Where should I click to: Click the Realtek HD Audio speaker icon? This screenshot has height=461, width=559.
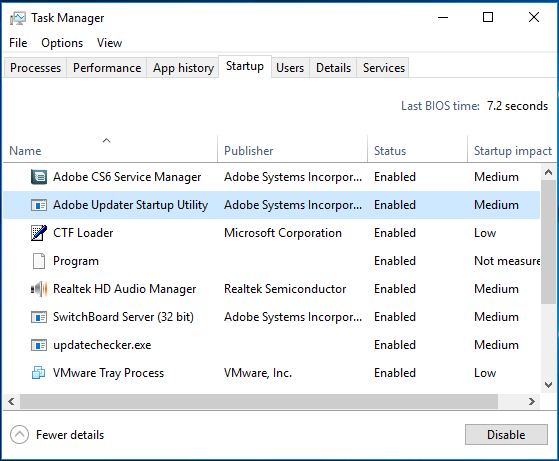click(x=39, y=289)
